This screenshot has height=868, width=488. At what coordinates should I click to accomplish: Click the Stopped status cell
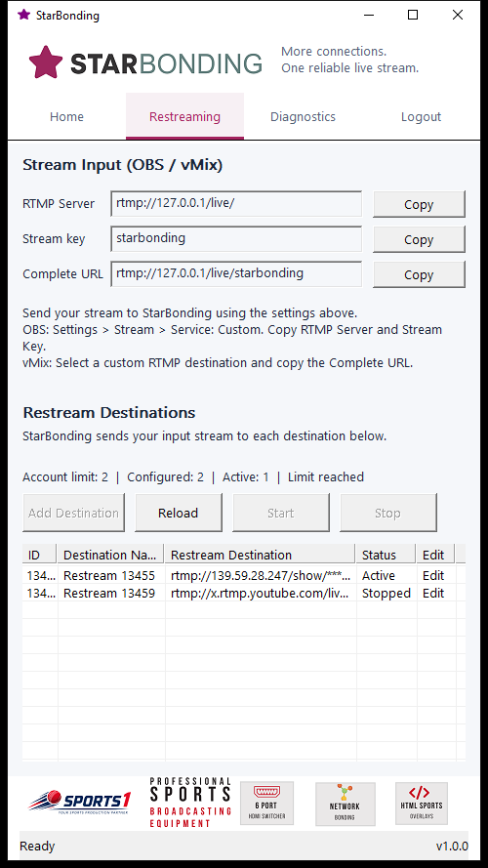point(386,594)
